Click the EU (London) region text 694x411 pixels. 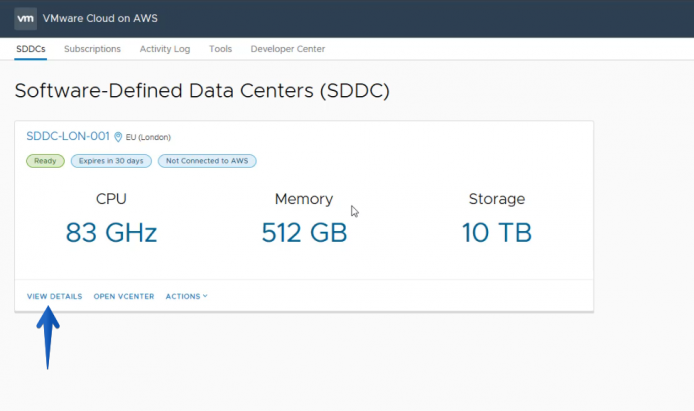click(148, 138)
